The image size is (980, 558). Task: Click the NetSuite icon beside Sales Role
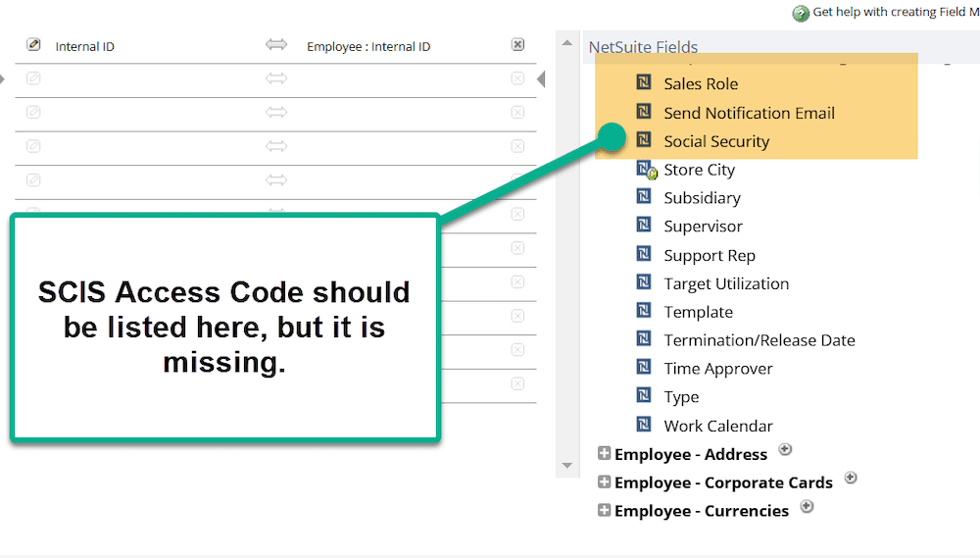pos(644,82)
